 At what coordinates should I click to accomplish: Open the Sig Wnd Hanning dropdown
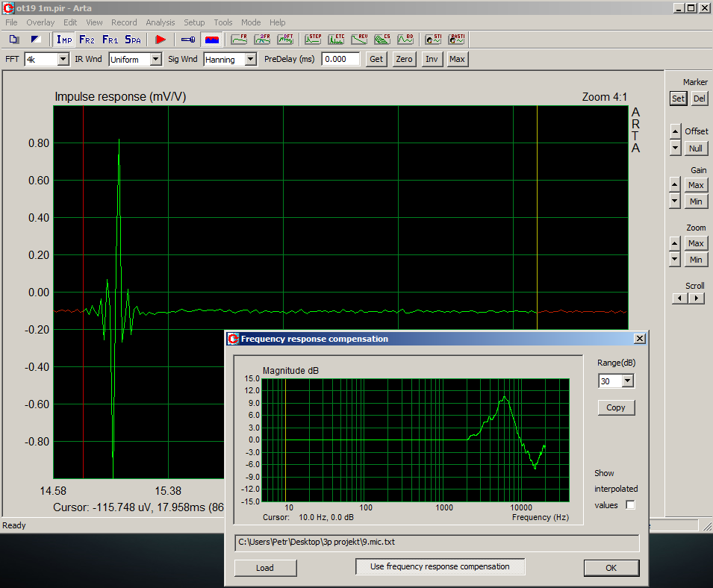coord(251,59)
